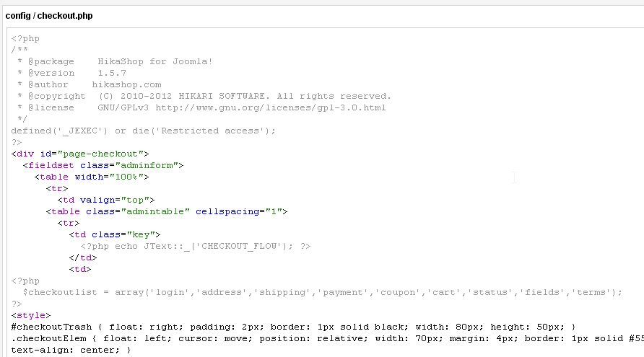Click the table class="admintable" cellspacing line

click(166, 211)
